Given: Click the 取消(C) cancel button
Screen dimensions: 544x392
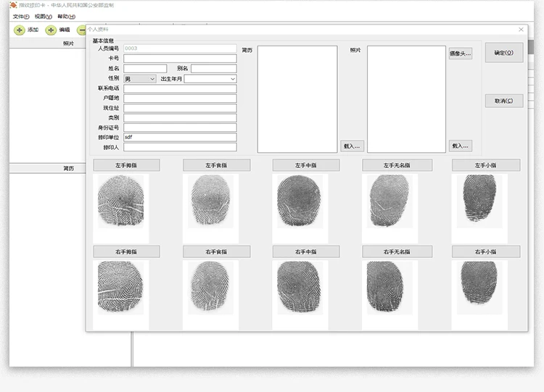Looking at the screenshot, I should [504, 101].
